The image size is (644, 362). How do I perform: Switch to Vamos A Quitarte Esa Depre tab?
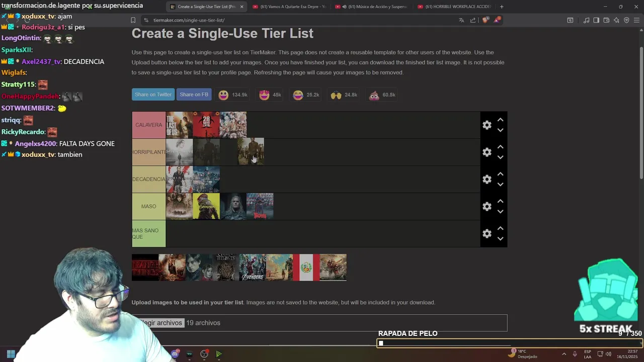coord(289,7)
